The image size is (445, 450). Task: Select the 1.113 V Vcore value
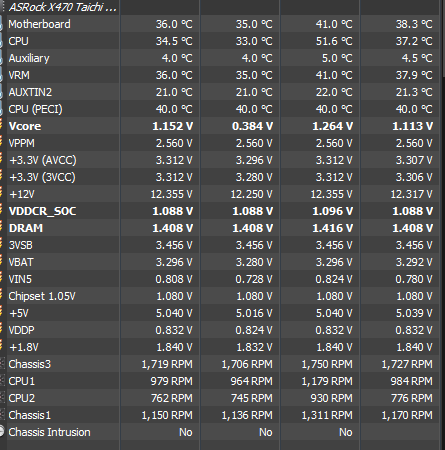tap(412, 126)
